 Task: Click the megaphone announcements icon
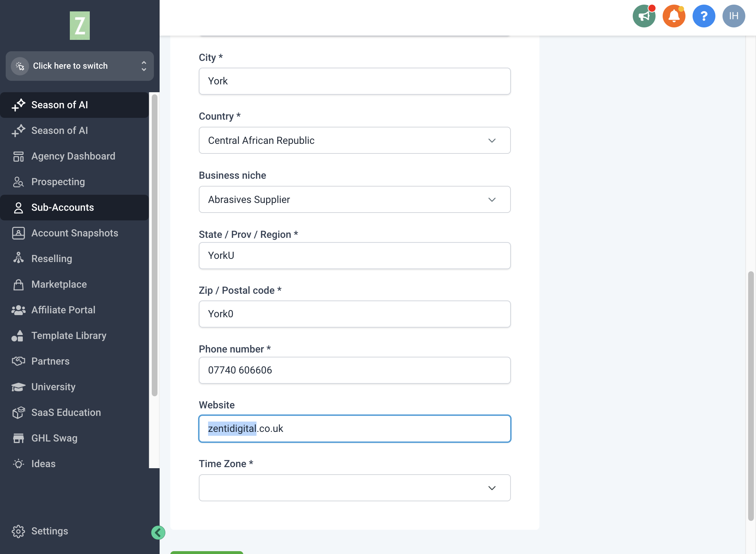(x=644, y=16)
